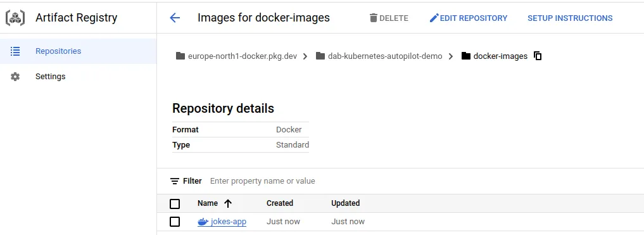Select the jokes-app row checkbox

click(x=175, y=222)
